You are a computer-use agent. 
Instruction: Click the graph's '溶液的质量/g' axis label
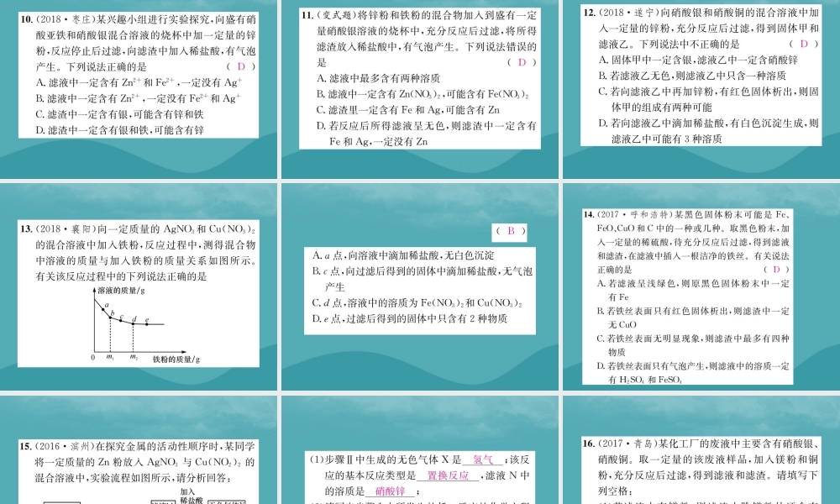[x=122, y=291]
